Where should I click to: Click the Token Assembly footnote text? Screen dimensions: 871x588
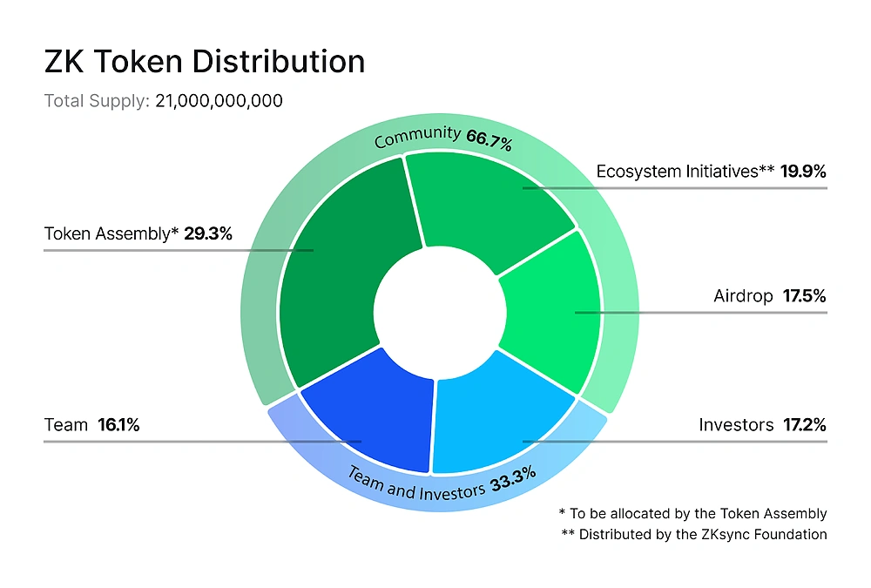[x=692, y=513]
